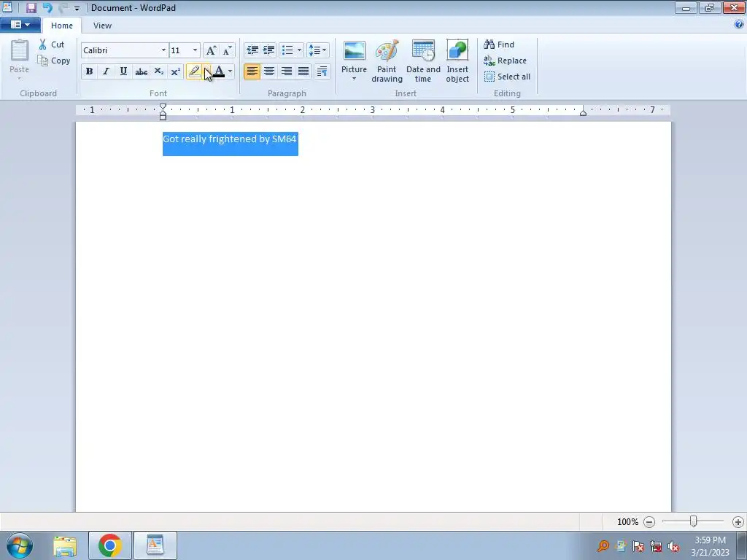This screenshot has width=747, height=560.
Task: Insert Date and time
Action: [x=423, y=61]
